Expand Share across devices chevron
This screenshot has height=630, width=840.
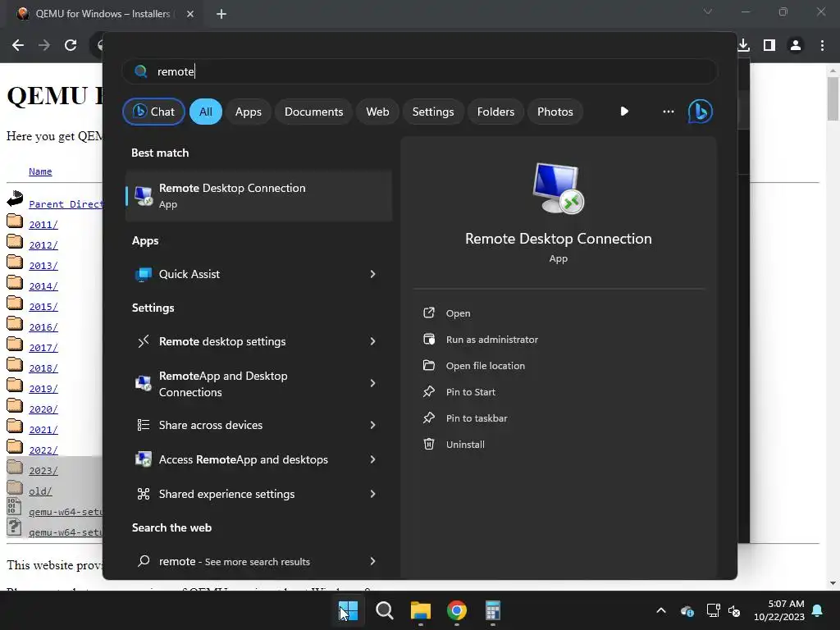point(373,425)
